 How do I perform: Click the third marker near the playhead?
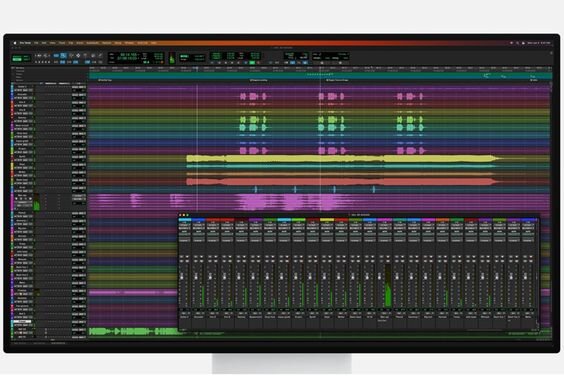(x=337, y=80)
